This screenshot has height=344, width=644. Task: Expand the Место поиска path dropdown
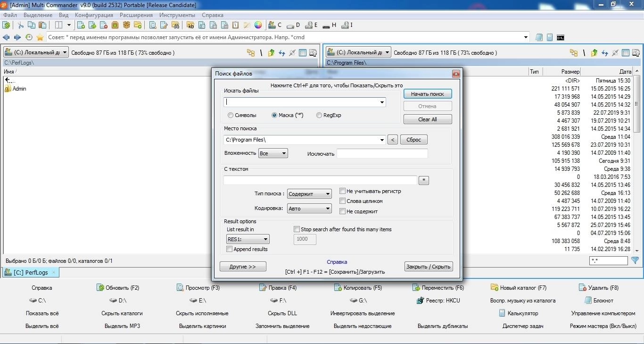click(x=382, y=140)
